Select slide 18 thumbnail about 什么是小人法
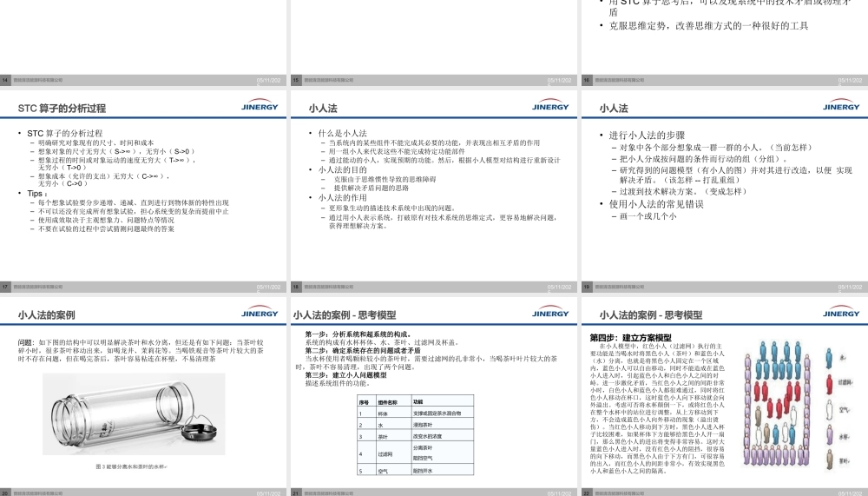Screen dimensions: 868x496 tap(434, 191)
